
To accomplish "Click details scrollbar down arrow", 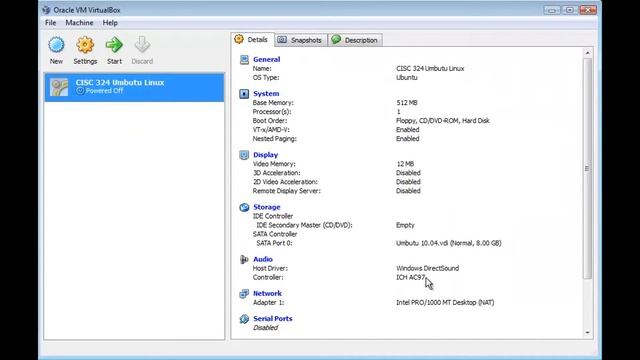I will pyautogui.click(x=587, y=333).
